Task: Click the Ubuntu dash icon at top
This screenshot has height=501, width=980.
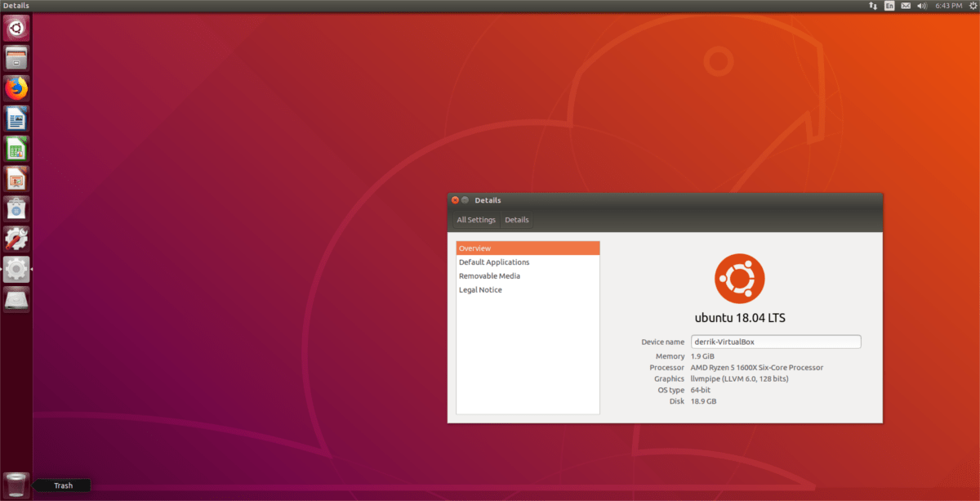Action: 15,27
